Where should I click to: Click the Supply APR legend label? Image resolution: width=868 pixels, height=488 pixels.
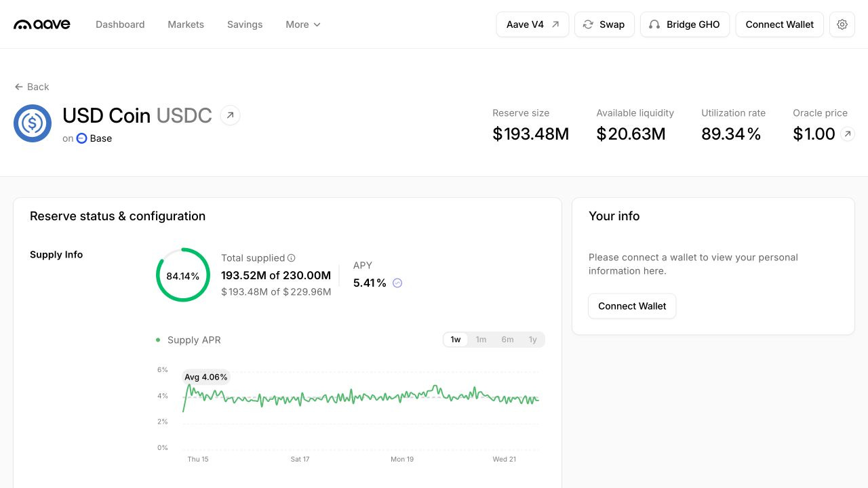click(194, 340)
